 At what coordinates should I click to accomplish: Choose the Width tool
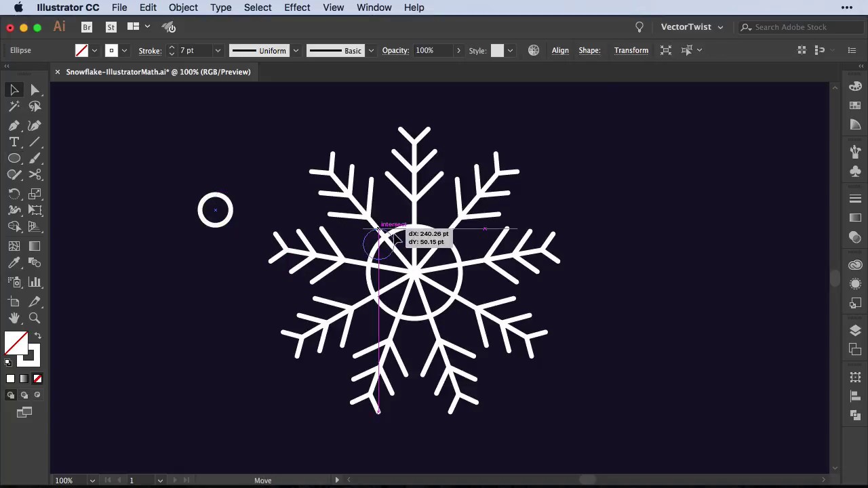14,210
